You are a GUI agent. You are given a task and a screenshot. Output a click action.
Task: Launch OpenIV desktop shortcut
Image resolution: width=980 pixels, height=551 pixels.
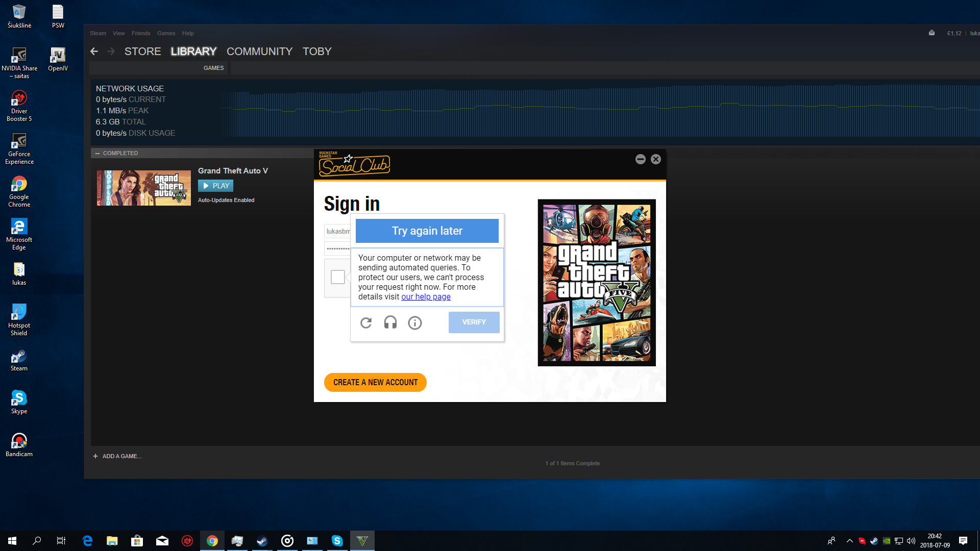coord(58,60)
